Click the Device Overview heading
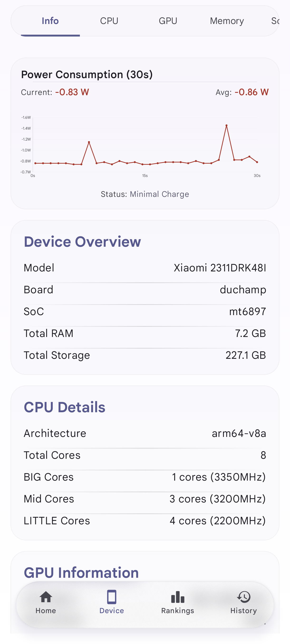 82,242
